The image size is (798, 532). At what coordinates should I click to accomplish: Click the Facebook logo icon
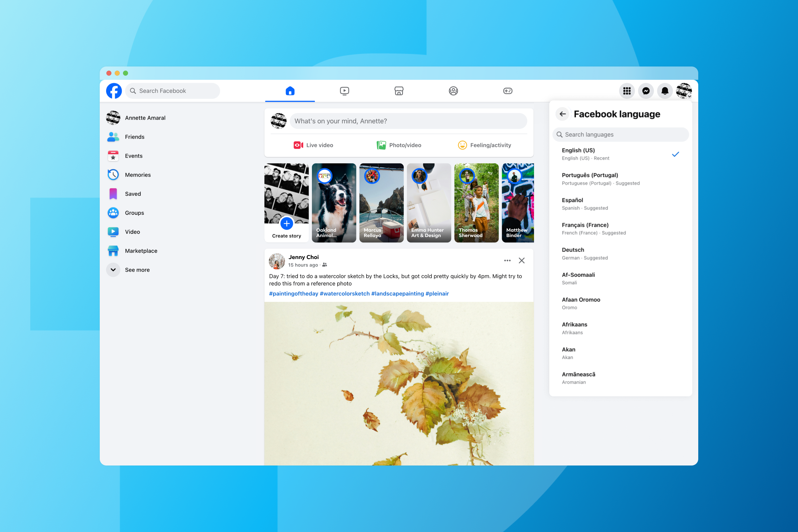pyautogui.click(x=114, y=90)
